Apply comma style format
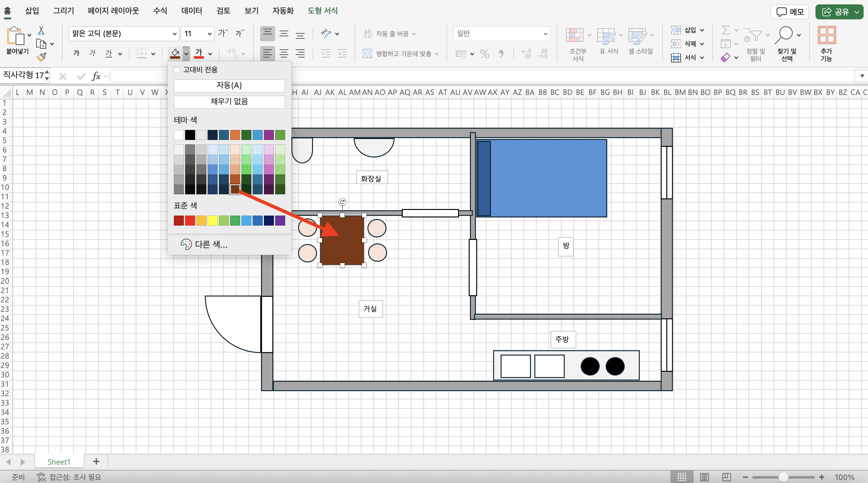 [x=501, y=53]
